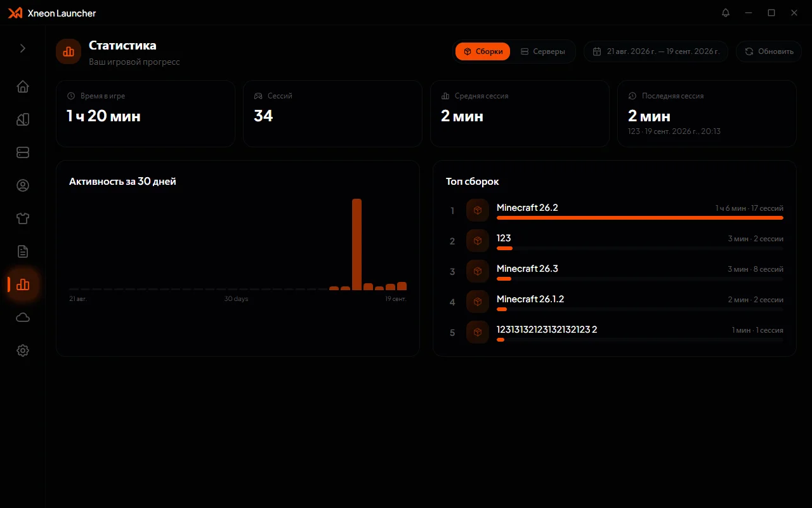Open notifications with the bell icon
Screen dimensions: 812x508
click(726, 13)
